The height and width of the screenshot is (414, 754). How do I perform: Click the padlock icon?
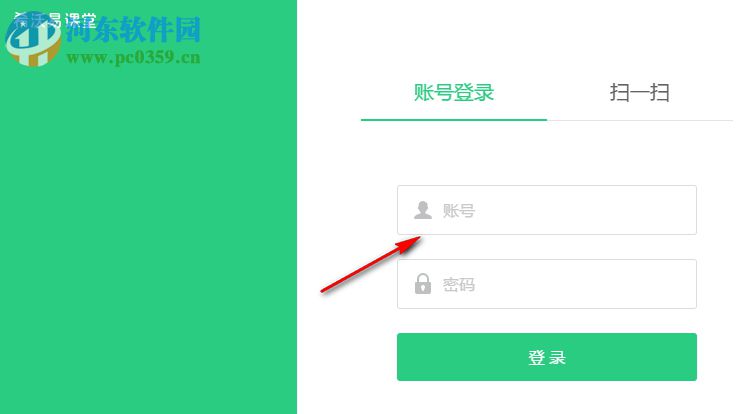click(x=423, y=284)
